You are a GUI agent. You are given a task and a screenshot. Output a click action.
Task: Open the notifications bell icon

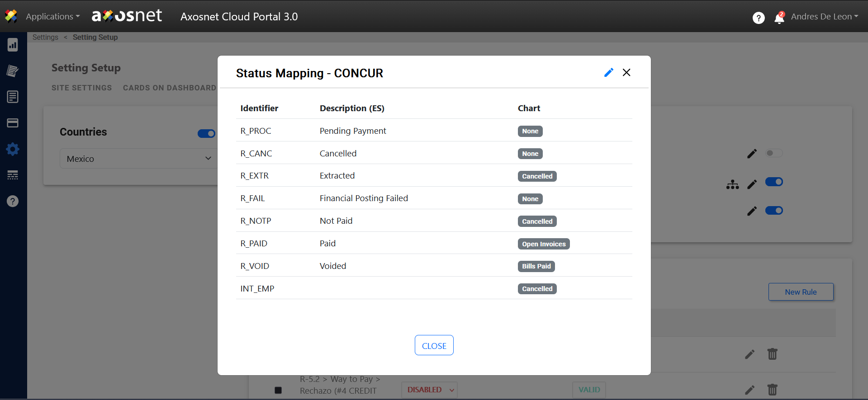[779, 18]
